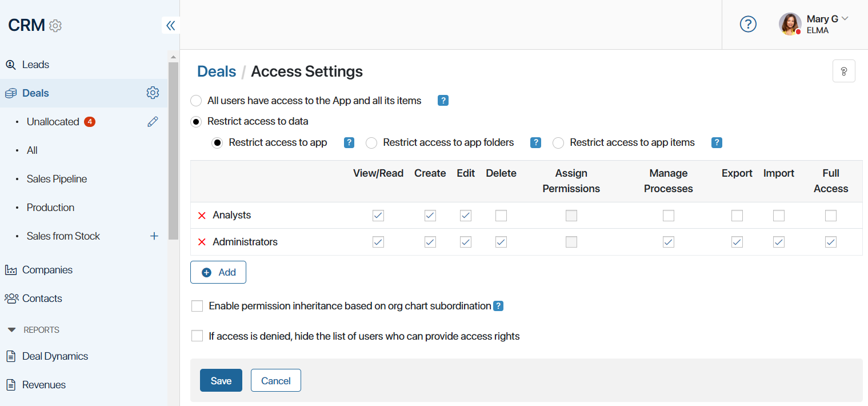Open CRM workspace settings gear
The image size is (868, 406).
pos(55,26)
